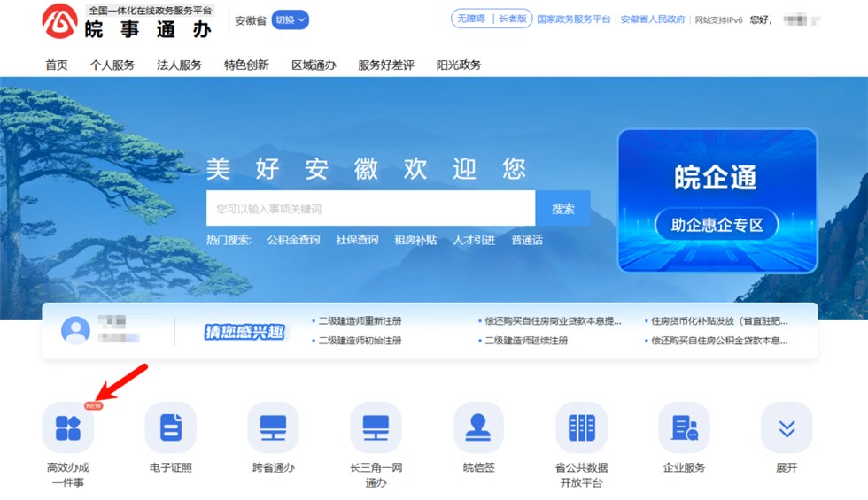Open the 跨省通办 service icon
This screenshot has height=500, width=868.
point(273,428)
